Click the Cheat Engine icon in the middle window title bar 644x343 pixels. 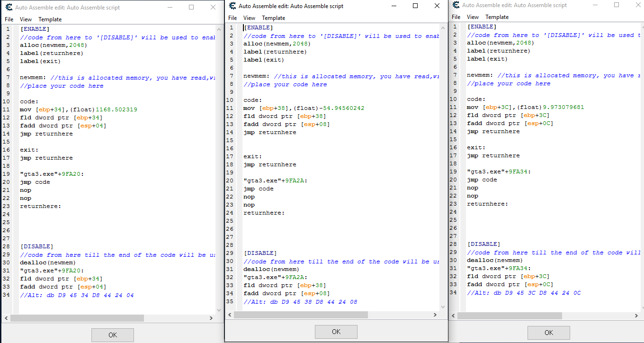(x=232, y=6)
